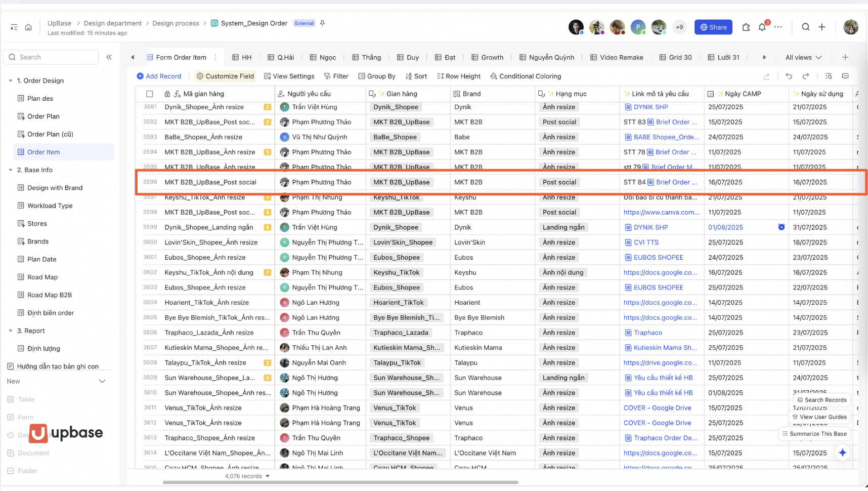
Task: Click the search magnifier in top bar
Action: point(806,27)
